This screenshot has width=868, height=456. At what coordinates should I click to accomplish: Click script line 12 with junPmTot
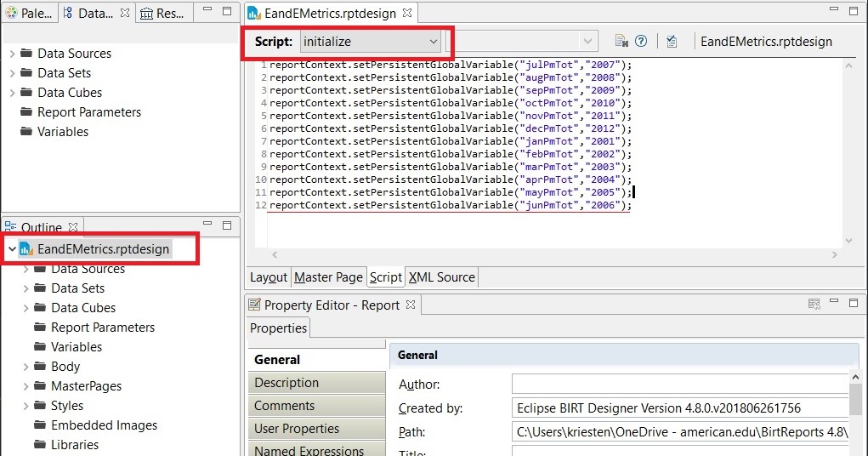pos(450,205)
